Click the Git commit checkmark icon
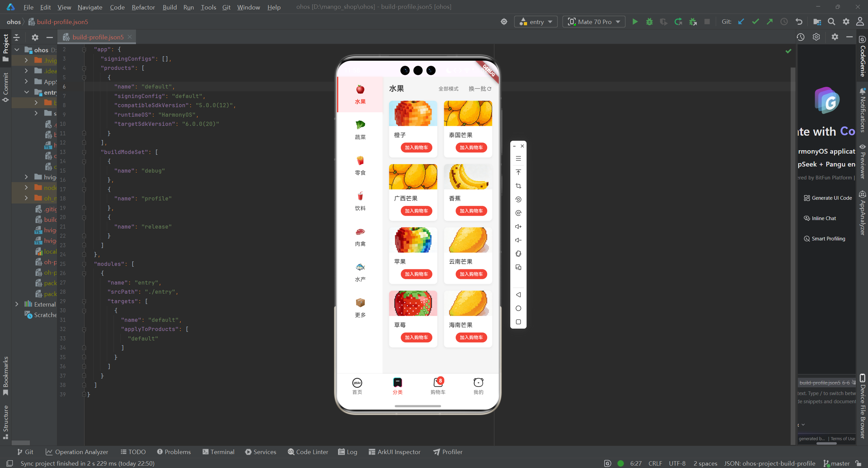868x468 pixels. click(x=755, y=22)
